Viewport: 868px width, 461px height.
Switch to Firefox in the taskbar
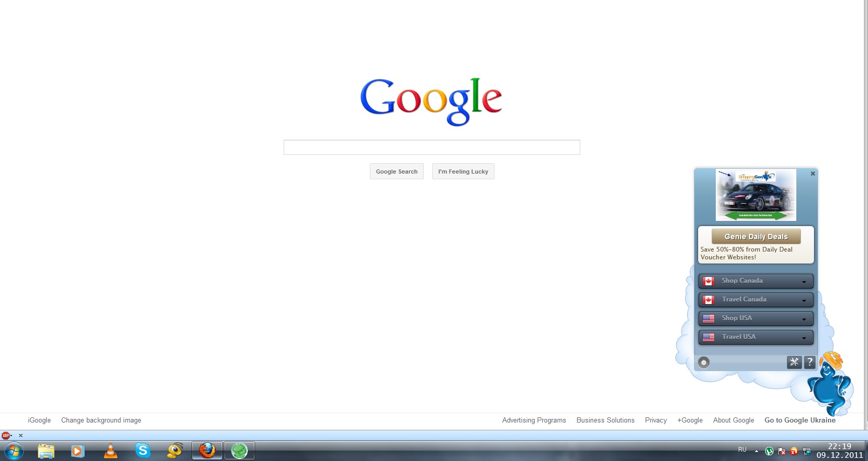pyautogui.click(x=207, y=451)
